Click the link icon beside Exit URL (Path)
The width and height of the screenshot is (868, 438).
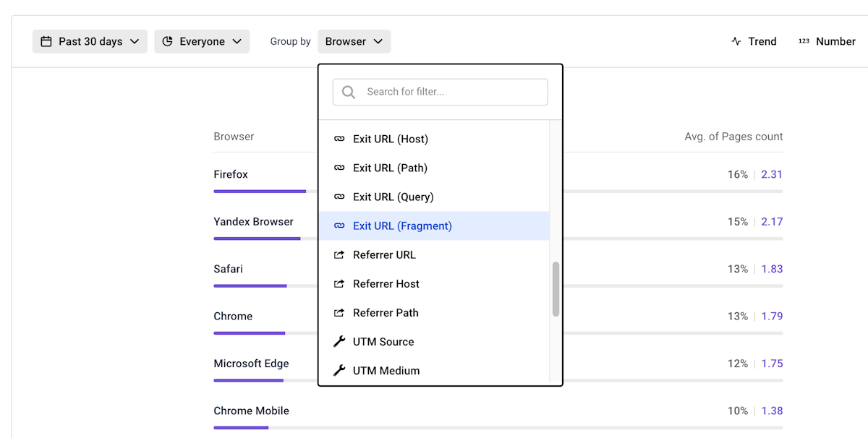tap(339, 168)
